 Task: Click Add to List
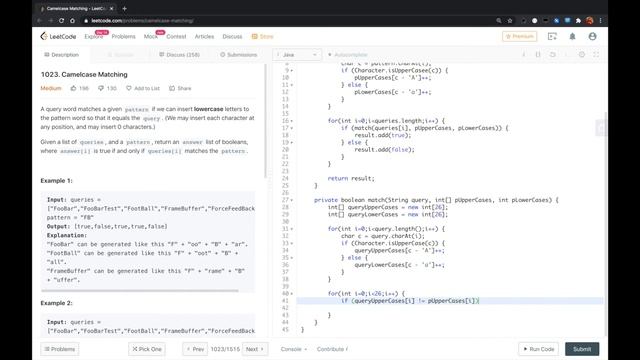(143, 88)
